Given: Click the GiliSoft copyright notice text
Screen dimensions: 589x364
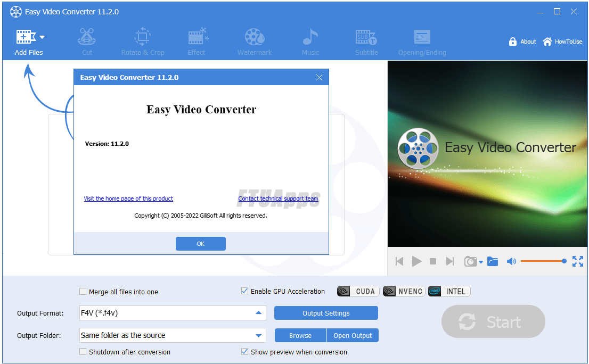Looking at the screenshot, I should point(201,216).
